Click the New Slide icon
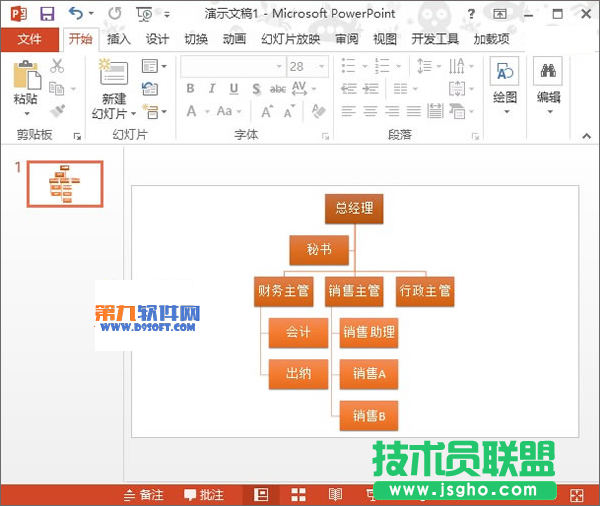This screenshot has width=600, height=506. (113, 71)
